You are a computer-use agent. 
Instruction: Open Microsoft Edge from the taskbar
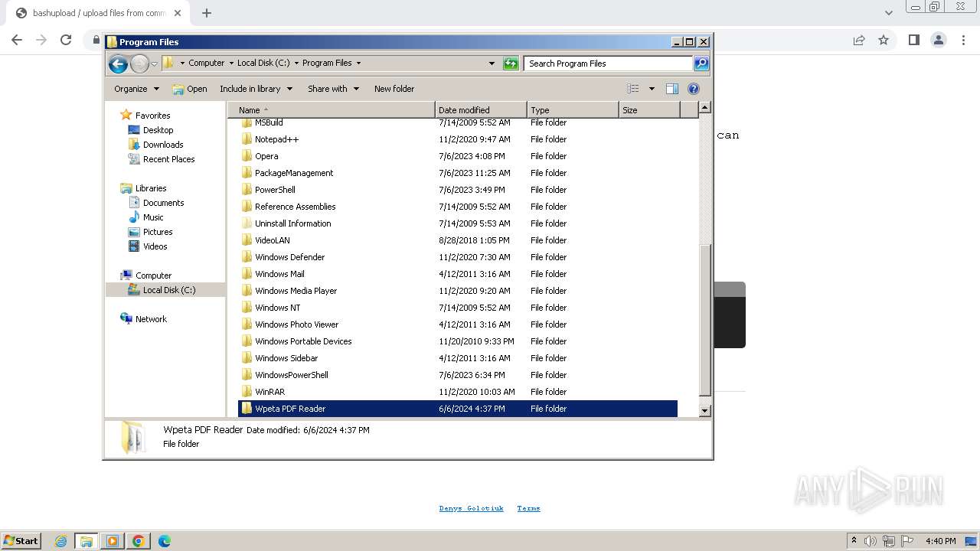point(164,541)
